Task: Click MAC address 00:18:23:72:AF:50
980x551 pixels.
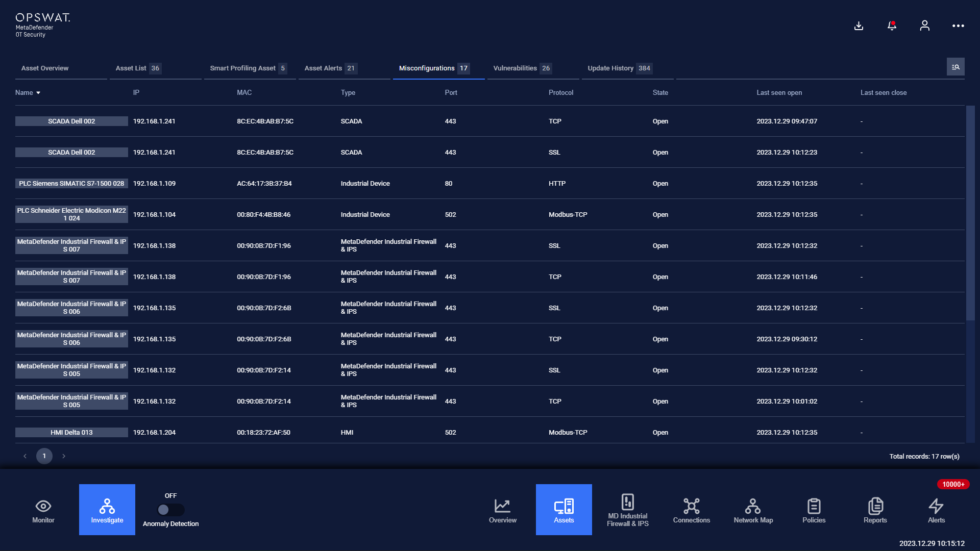Action: point(263,433)
